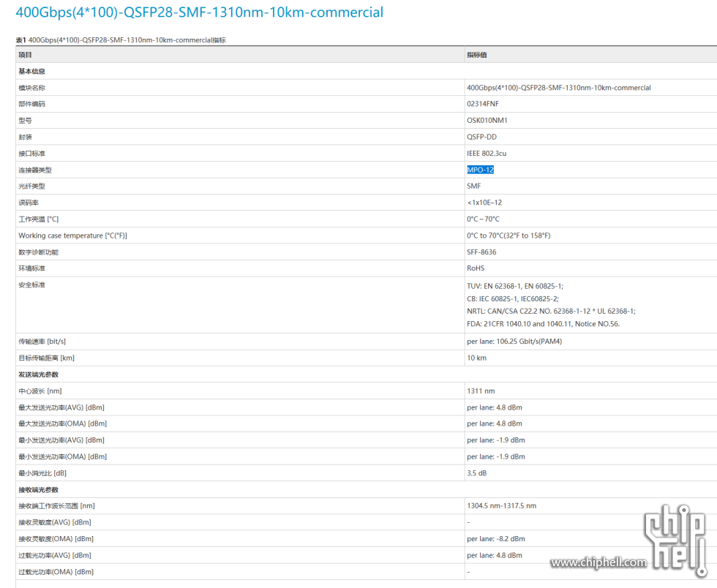Click the 传输速率 [bit/s] label
717x588 pixels.
click(42, 342)
